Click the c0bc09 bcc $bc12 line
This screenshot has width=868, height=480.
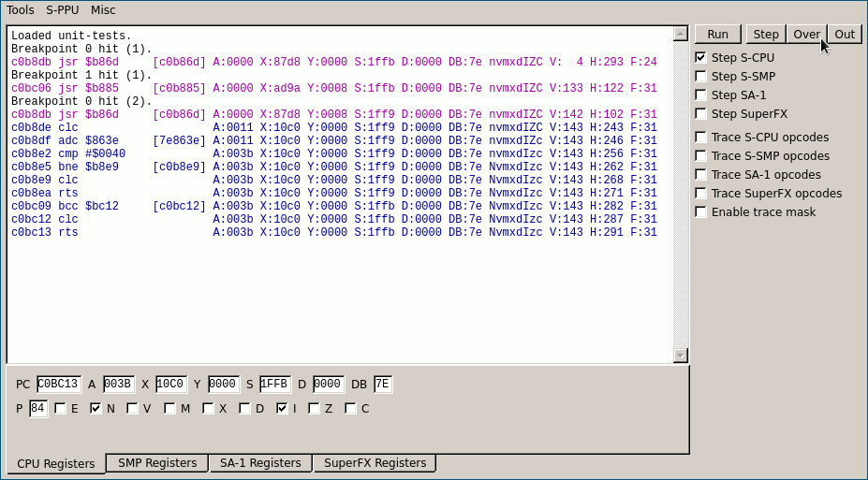tap(333, 206)
